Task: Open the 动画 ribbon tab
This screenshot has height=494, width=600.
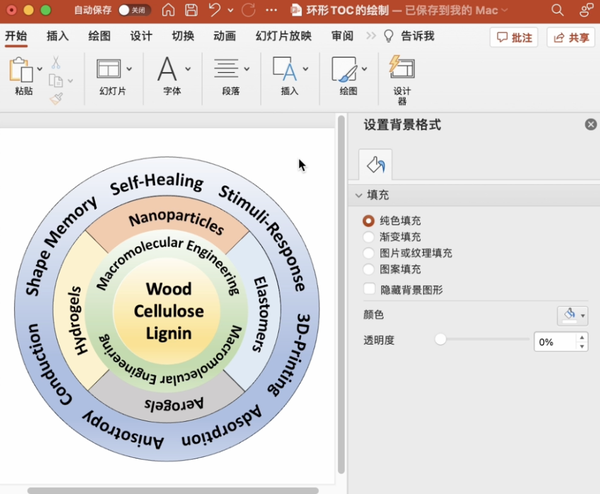Action: point(225,36)
